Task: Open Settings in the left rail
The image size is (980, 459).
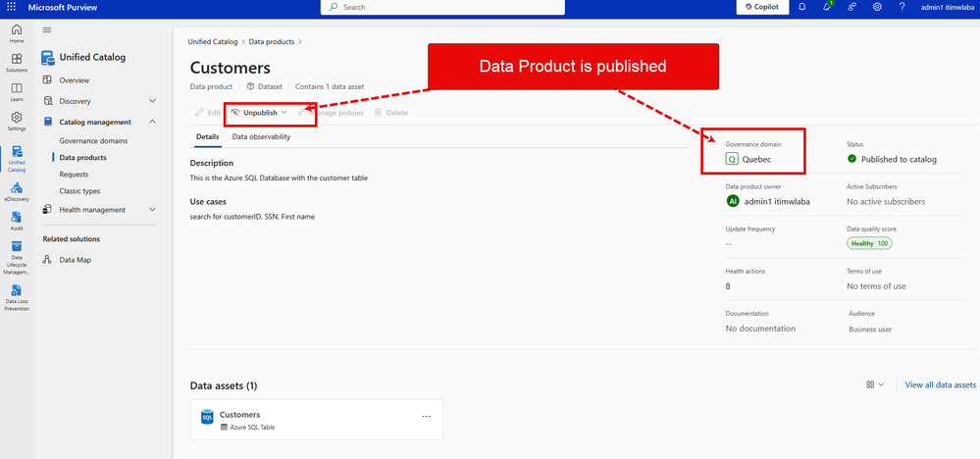Action: pyautogui.click(x=17, y=121)
